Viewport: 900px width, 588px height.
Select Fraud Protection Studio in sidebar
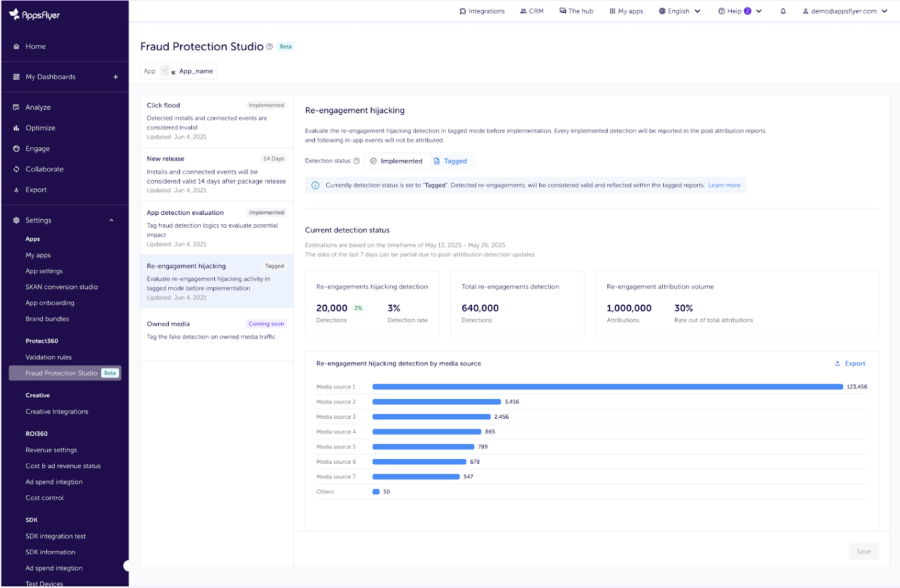65,373
